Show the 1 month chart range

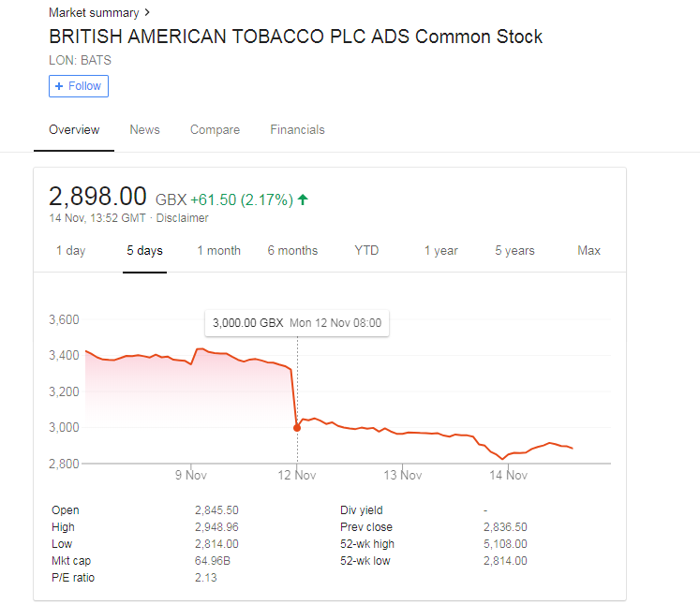click(x=218, y=251)
